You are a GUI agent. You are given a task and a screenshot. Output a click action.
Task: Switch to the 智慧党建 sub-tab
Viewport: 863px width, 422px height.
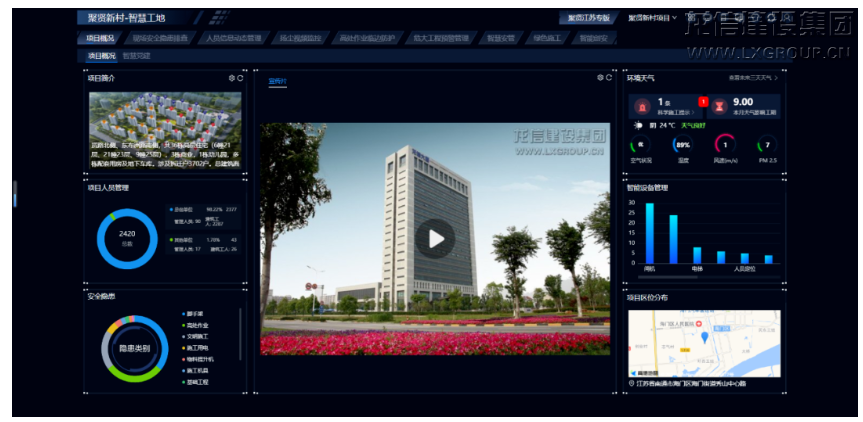tap(137, 56)
